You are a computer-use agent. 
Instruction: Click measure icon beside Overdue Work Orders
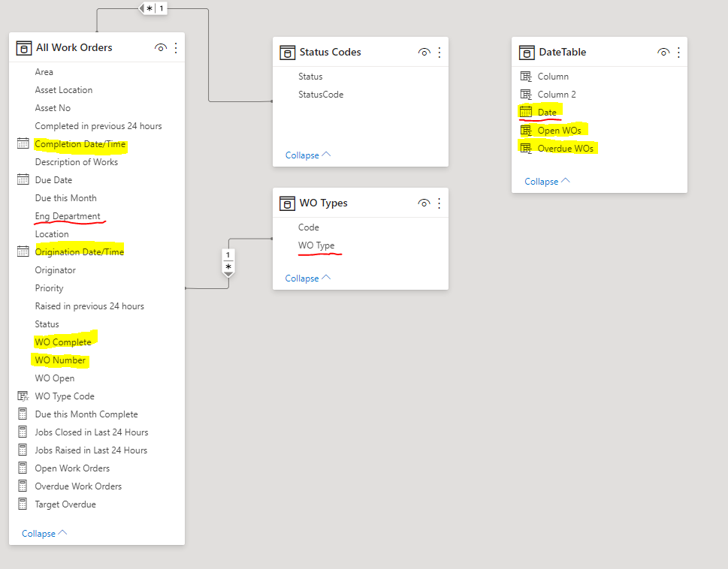pyautogui.click(x=23, y=486)
